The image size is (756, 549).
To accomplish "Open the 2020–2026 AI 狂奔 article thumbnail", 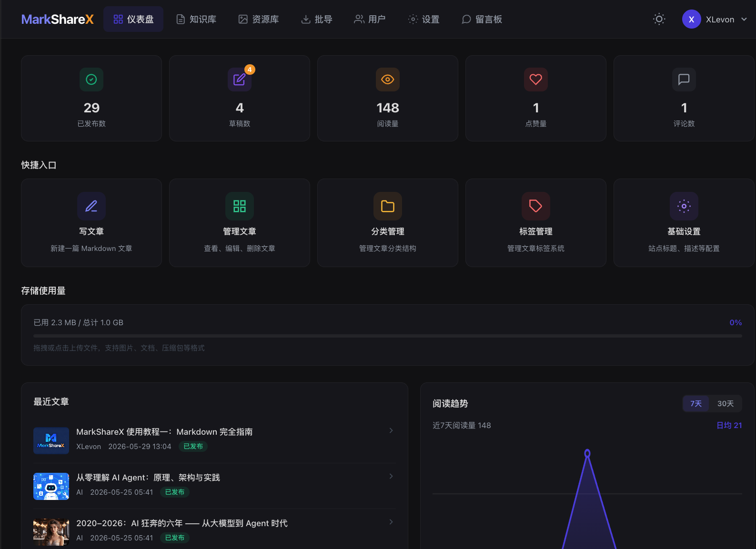I will [x=51, y=532].
